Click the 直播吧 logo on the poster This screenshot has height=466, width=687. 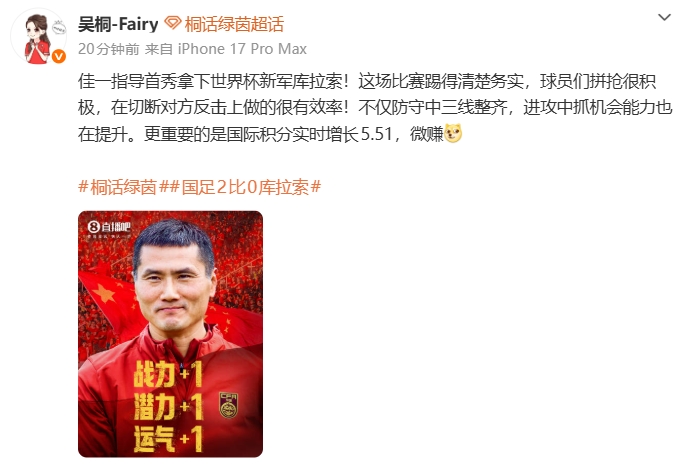109,227
